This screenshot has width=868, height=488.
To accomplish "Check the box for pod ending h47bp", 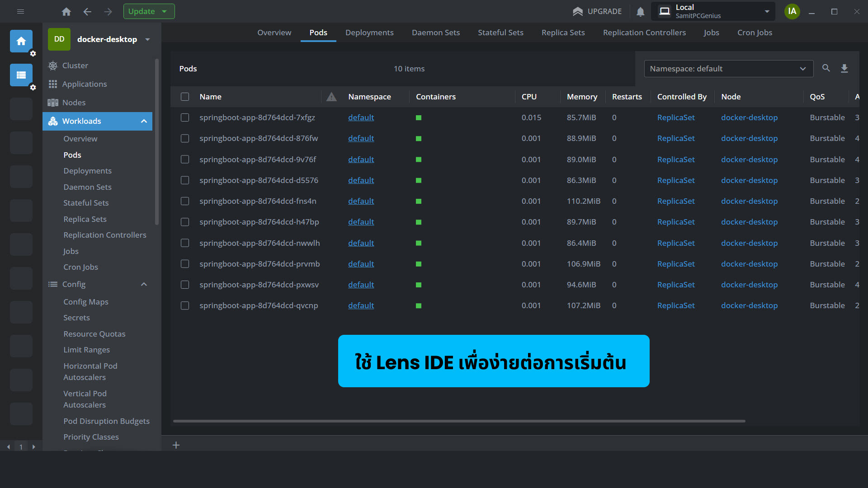I will (185, 222).
